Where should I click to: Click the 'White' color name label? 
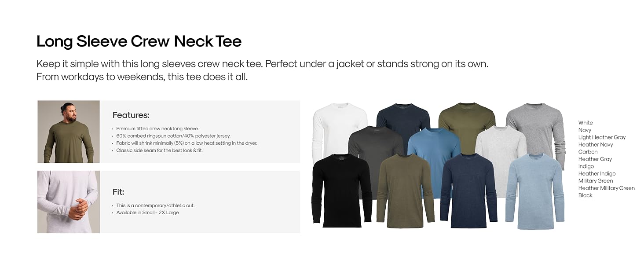tap(585, 123)
